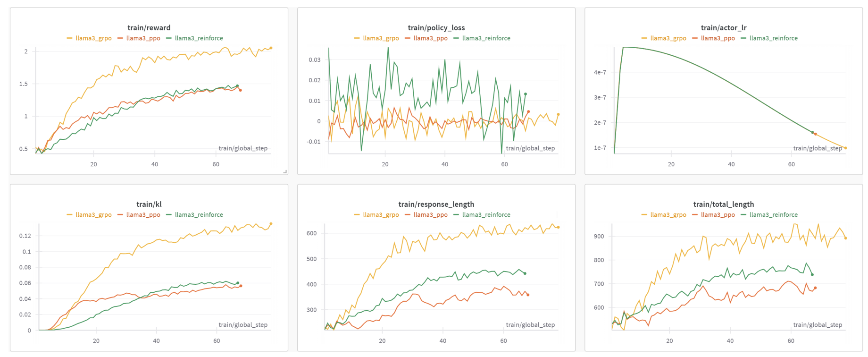Click yellow grpo endpoint dot in train/reward

click(x=271, y=48)
